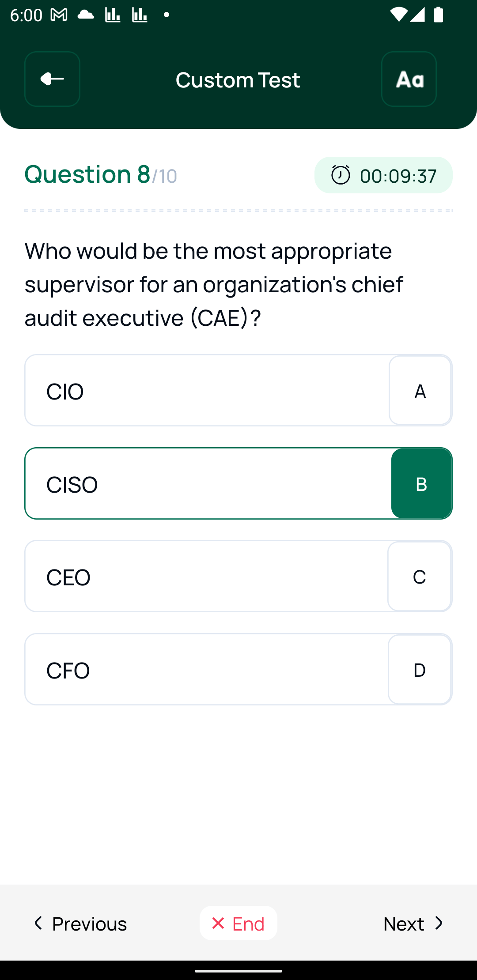Click the back arrow icon
This screenshot has height=980, width=477.
pos(52,79)
